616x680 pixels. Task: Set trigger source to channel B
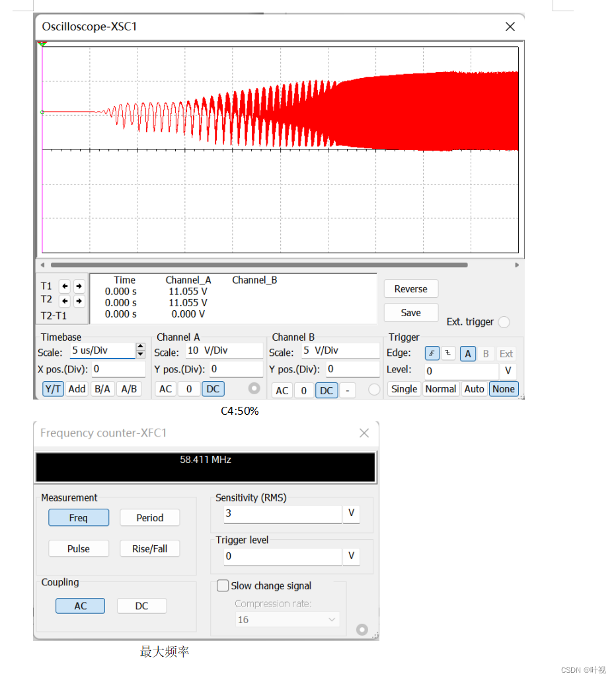[486, 354]
